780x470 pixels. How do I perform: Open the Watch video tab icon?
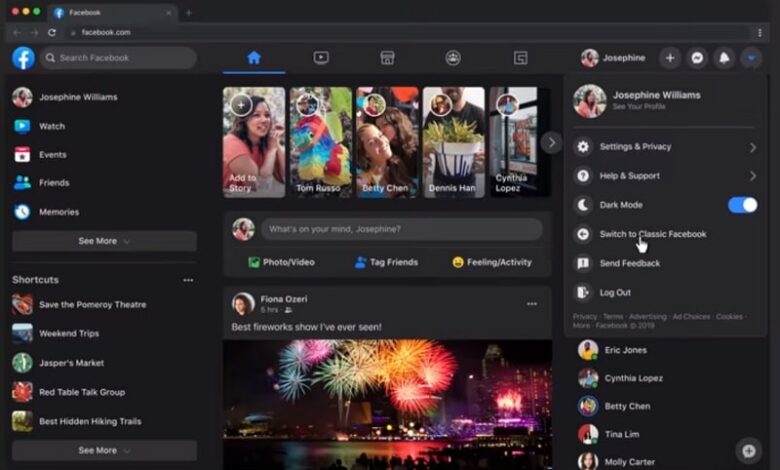(321, 58)
